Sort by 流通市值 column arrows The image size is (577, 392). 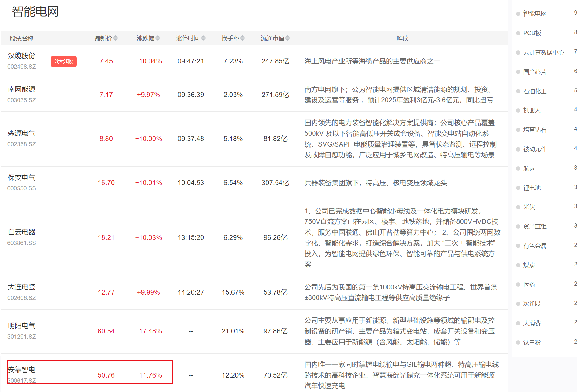[x=288, y=38]
